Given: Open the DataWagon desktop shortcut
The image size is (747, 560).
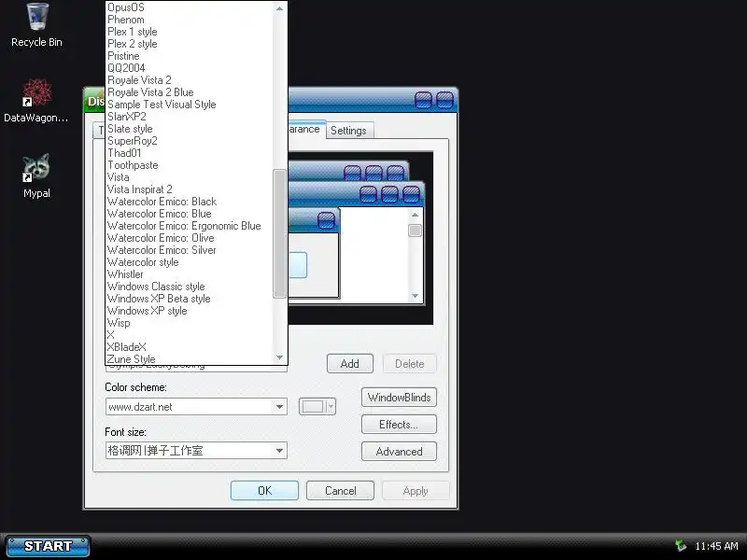Looking at the screenshot, I should 36,101.
